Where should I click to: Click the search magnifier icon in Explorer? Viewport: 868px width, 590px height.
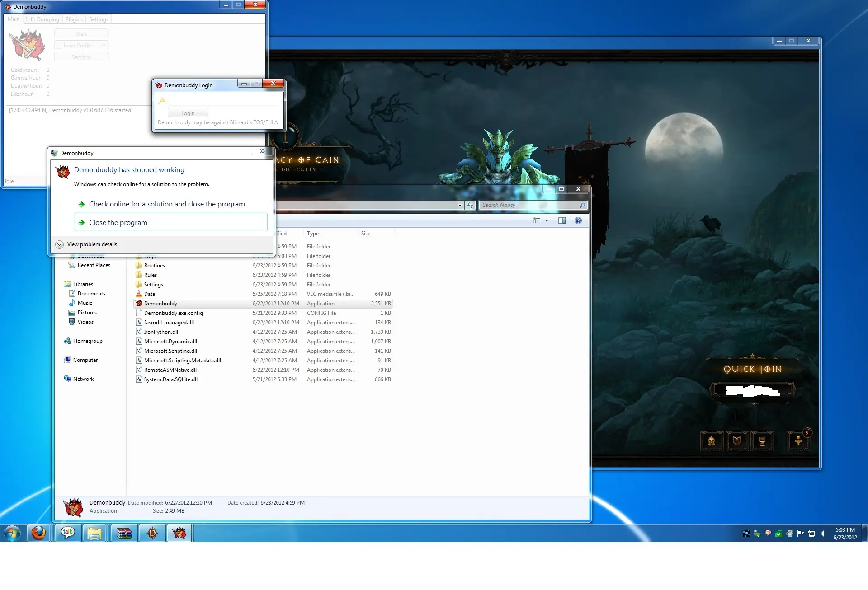click(582, 205)
